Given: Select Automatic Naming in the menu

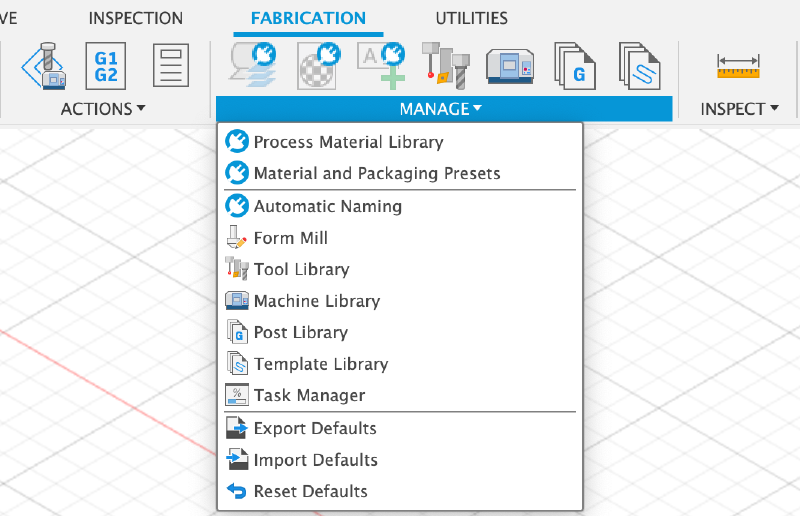Looking at the screenshot, I should [400, 206].
